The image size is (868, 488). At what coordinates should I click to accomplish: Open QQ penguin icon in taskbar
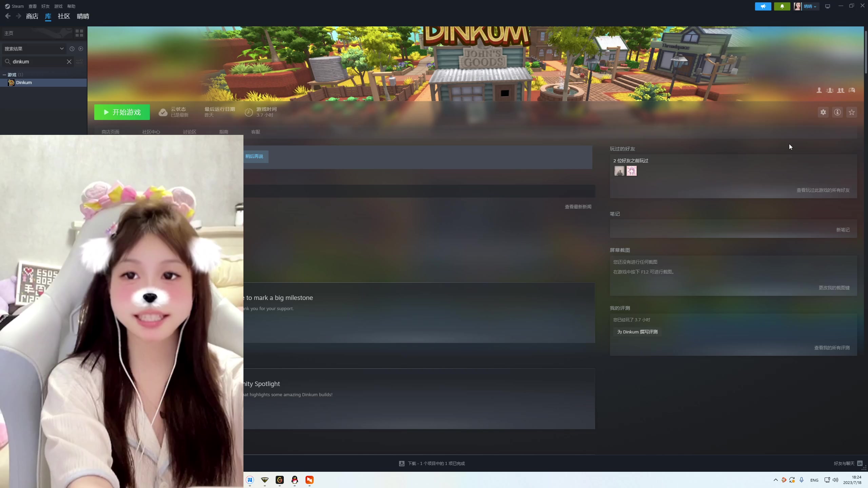click(x=295, y=480)
